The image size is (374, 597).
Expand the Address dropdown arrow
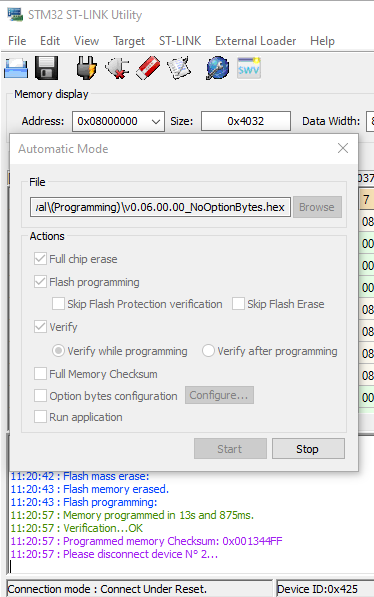click(x=155, y=121)
